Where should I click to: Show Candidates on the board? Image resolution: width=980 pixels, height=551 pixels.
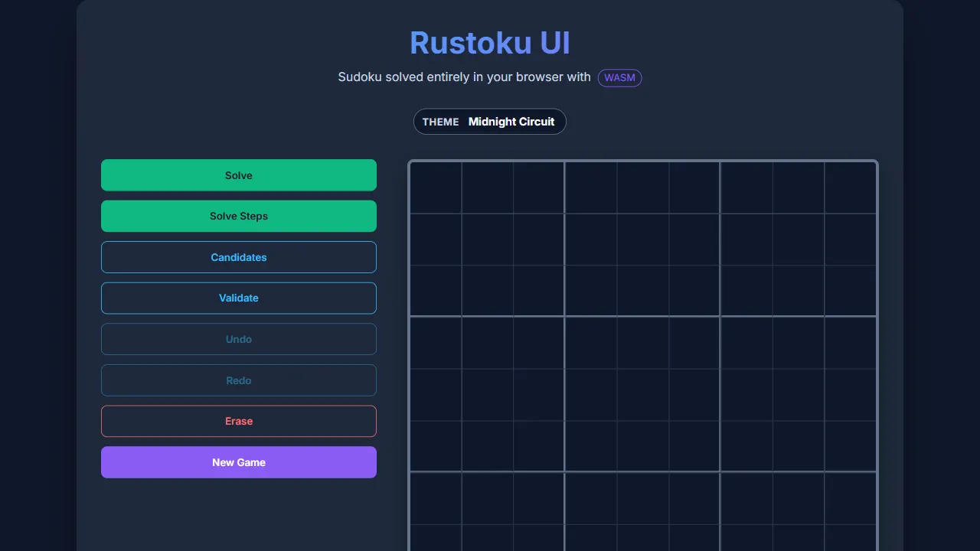239,257
